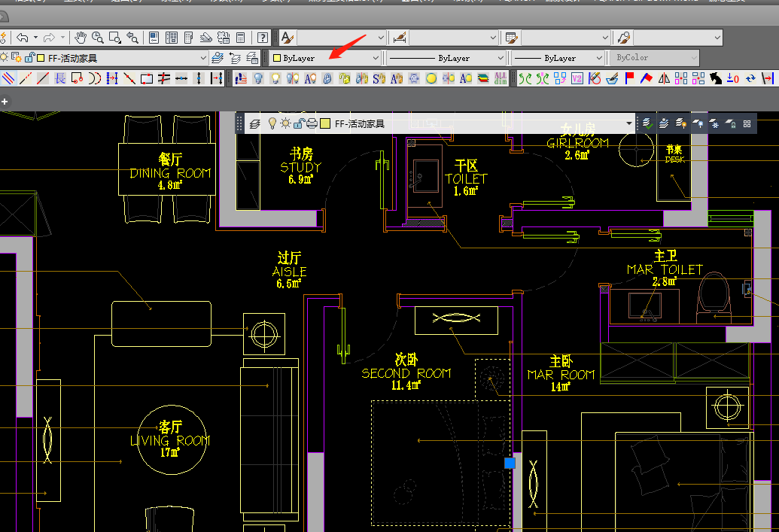Image resolution: width=779 pixels, height=532 pixels.
Task: Activate Zoom Realtime magnifier tool
Action: click(x=98, y=38)
